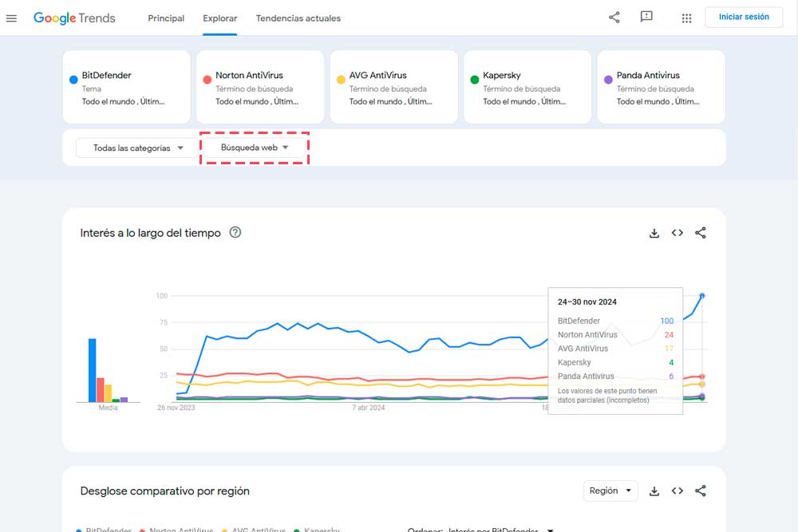Click the '26 nov 2023' axis date
798x532 pixels.
(176, 408)
